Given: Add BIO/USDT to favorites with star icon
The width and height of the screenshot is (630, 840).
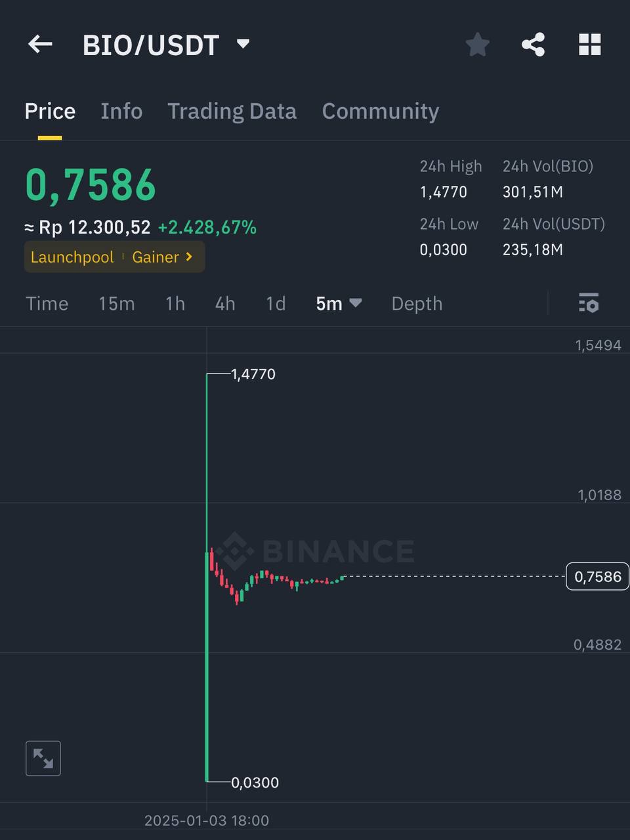Looking at the screenshot, I should tap(477, 45).
